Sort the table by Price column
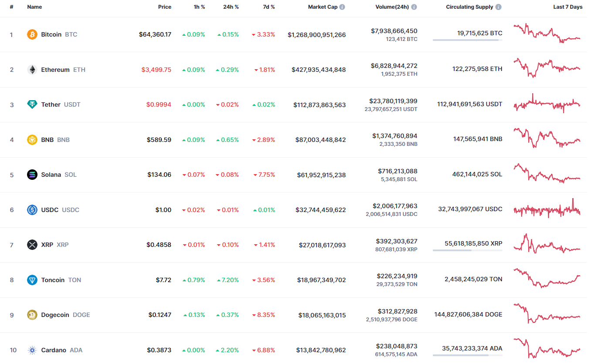Image resolution: width=591 pixels, height=364 pixels. pyautogui.click(x=164, y=7)
